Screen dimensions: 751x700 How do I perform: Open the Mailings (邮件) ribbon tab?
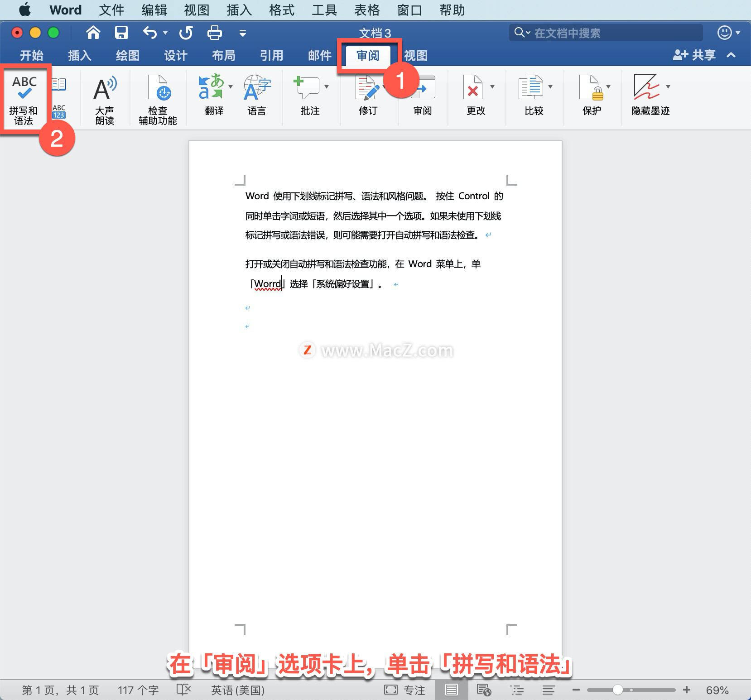tap(320, 55)
